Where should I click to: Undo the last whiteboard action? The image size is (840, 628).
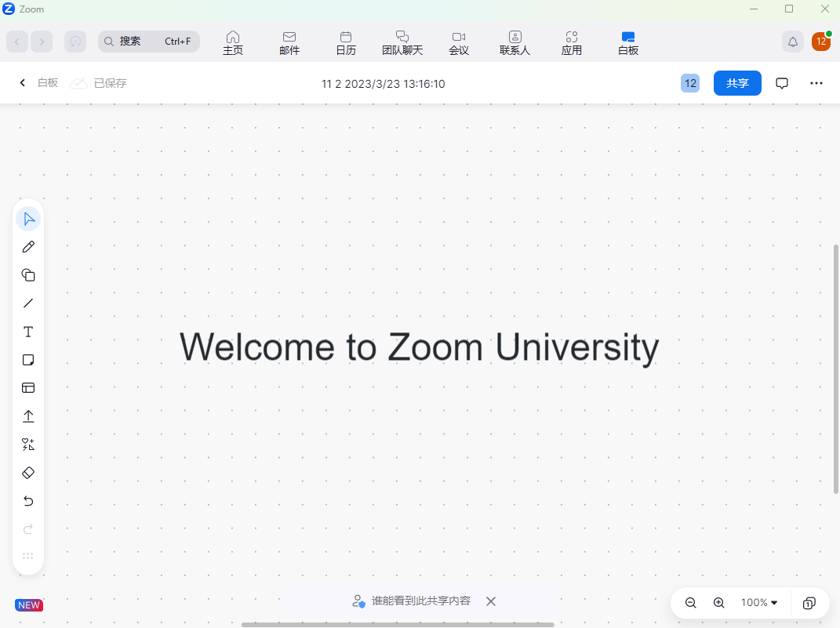pyautogui.click(x=28, y=501)
